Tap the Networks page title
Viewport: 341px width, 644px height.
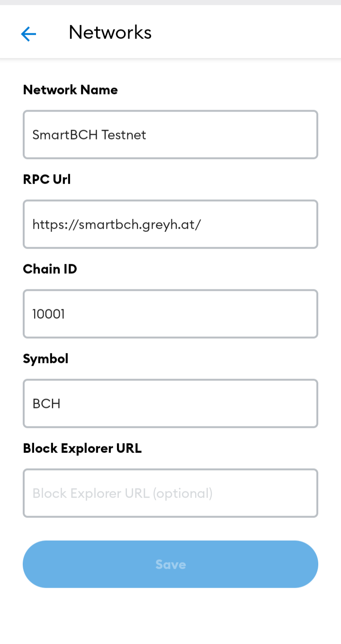point(110,32)
